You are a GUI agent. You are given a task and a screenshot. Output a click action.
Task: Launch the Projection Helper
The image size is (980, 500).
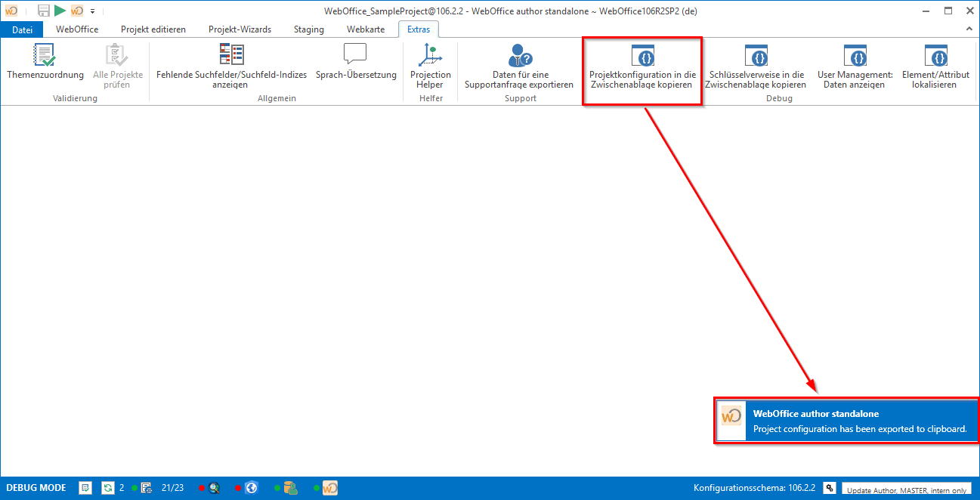click(x=430, y=56)
